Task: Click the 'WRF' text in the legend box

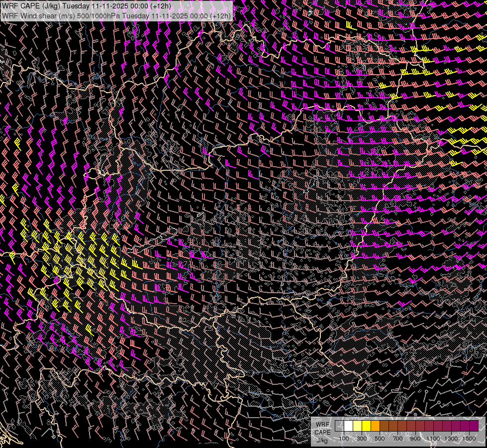Action: click(x=322, y=425)
